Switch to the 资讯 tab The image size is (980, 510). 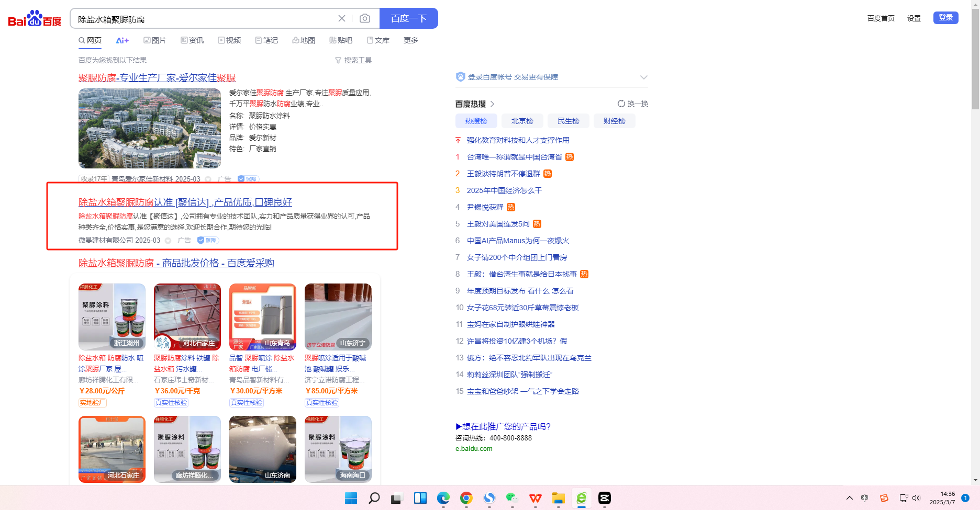(192, 40)
